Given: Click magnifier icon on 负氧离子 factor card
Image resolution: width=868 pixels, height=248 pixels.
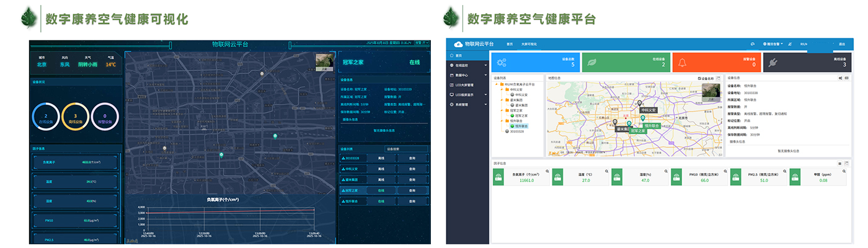Looking at the screenshot, I should coord(547,171).
